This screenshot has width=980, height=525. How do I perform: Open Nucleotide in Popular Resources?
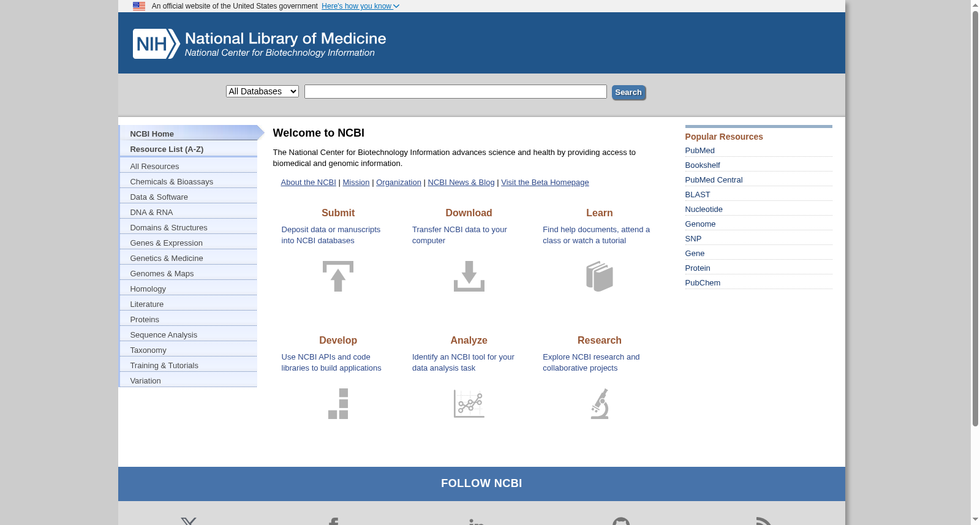[x=704, y=210]
